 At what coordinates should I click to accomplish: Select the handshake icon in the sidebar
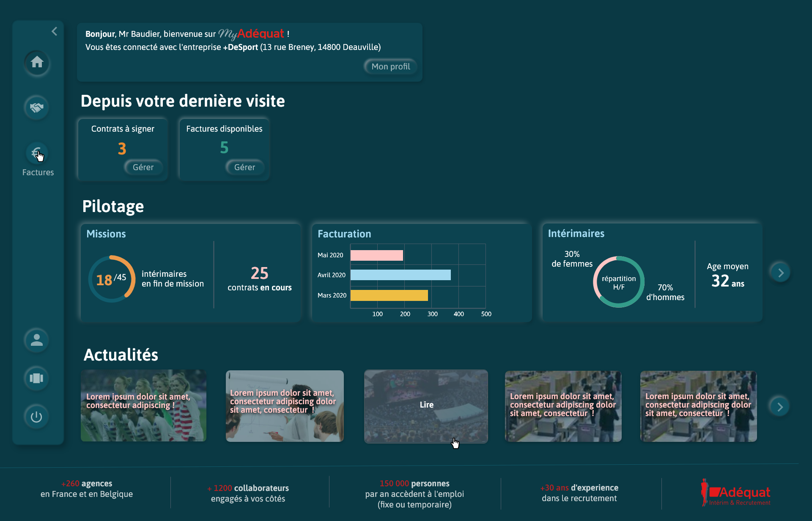coord(37,108)
